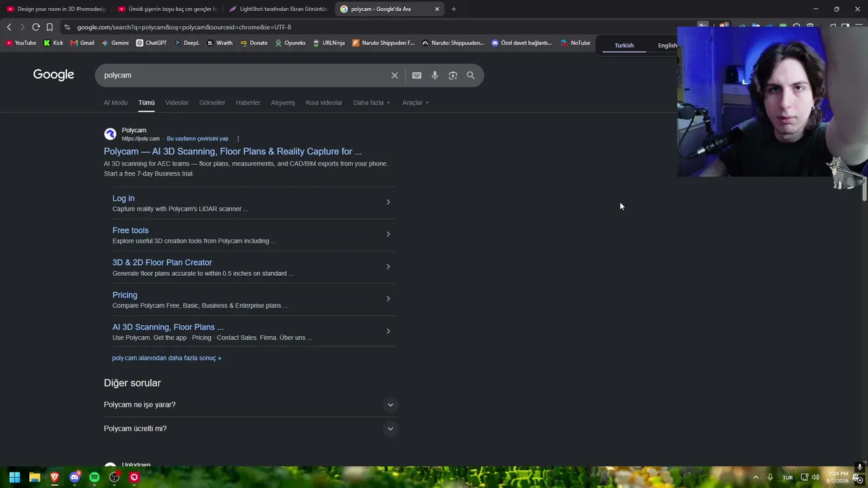Search by image with the Lens icon
The image size is (868, 488).
(453, 75)
